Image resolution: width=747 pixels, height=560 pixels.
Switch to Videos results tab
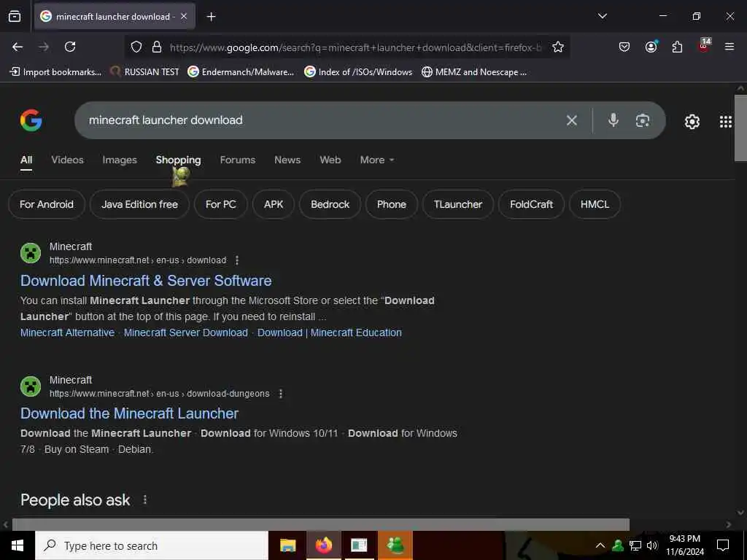click(67, 160)
